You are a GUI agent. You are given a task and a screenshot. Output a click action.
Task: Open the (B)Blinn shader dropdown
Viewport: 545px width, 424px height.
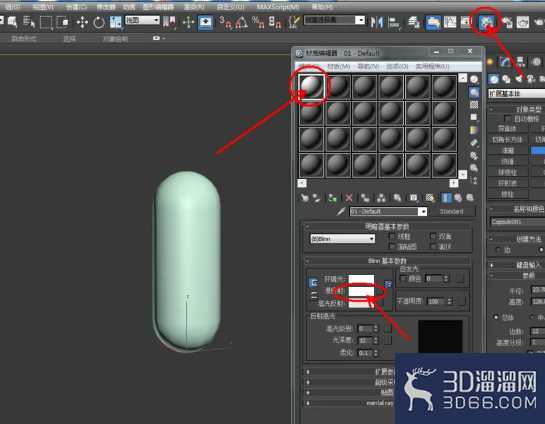click(x=342, y=239)
